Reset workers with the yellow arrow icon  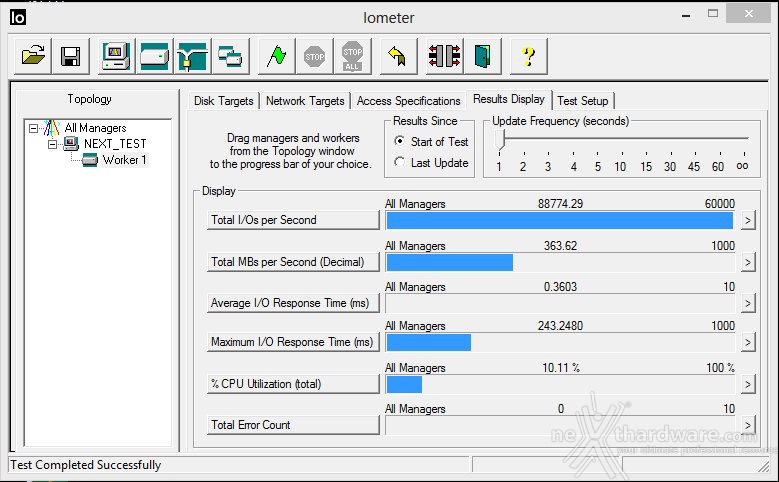[398, 56]
